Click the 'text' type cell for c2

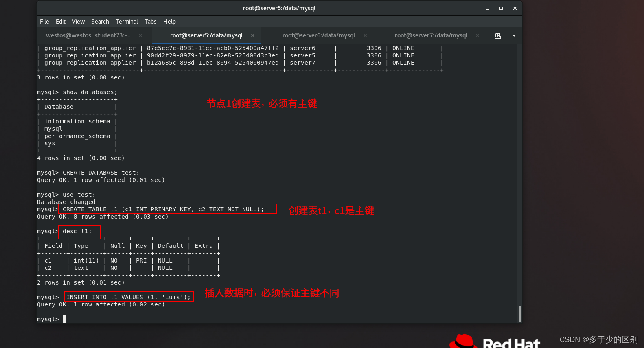(81, 268)
